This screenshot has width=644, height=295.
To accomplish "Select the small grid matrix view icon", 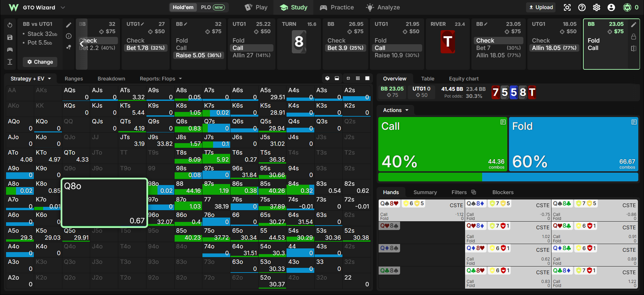I will click(x=358, y=78).
